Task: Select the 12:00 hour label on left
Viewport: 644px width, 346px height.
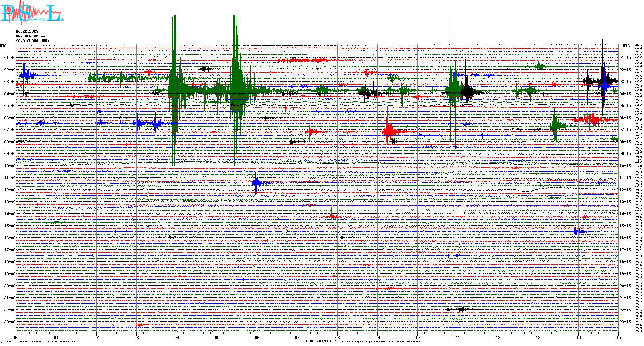Action: 10,190
